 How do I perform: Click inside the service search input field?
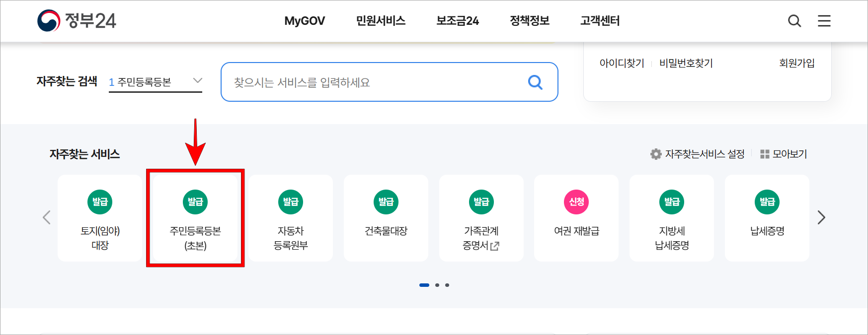coord(348,82)
